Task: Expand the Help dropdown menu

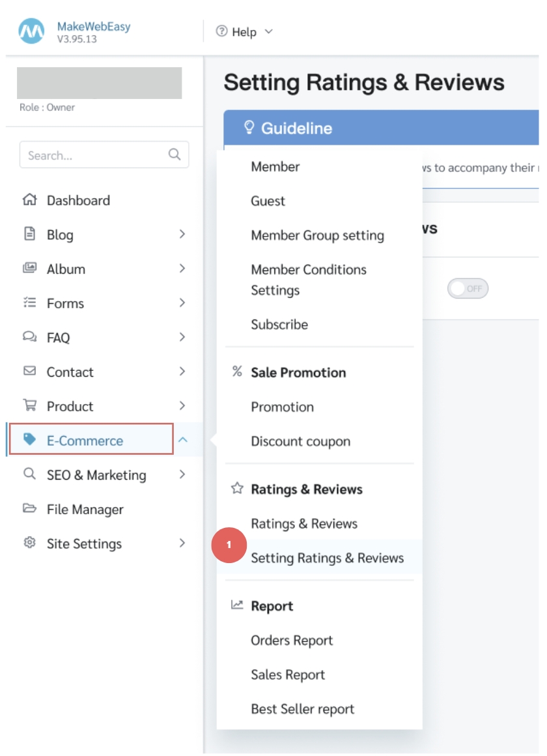Action: pyautogui.click(x=245, y=31)
